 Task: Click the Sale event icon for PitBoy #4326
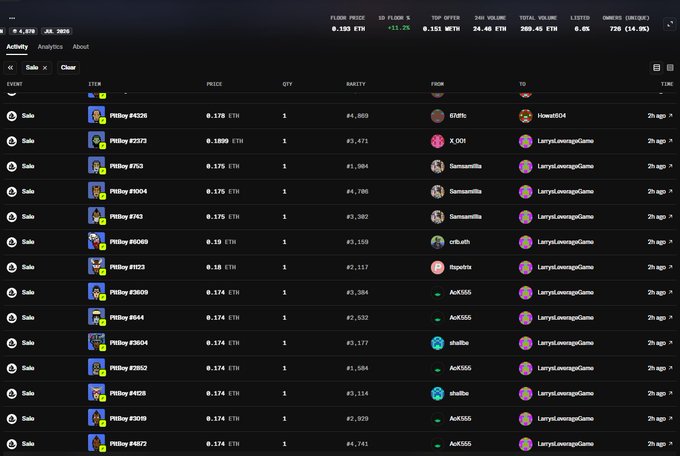pyautogui.click(x=12, y=116)
